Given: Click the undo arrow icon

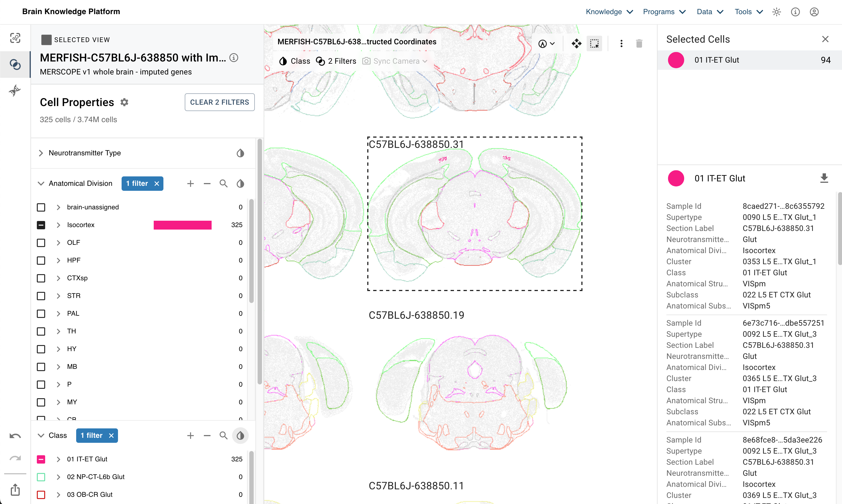Looking at the screenshot, I should pos(15,436).
